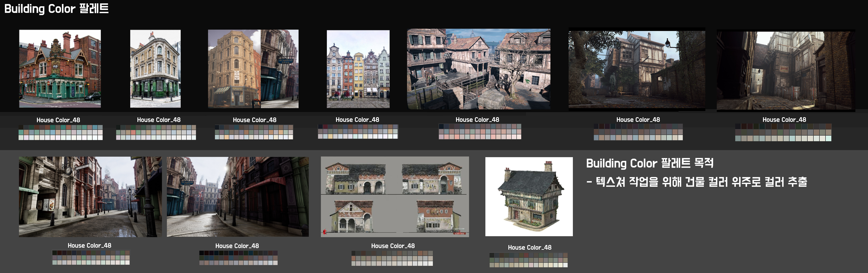The image size is (868, 273).
Task: Click the palette under red brick pub
Action: tap(61, 132)
